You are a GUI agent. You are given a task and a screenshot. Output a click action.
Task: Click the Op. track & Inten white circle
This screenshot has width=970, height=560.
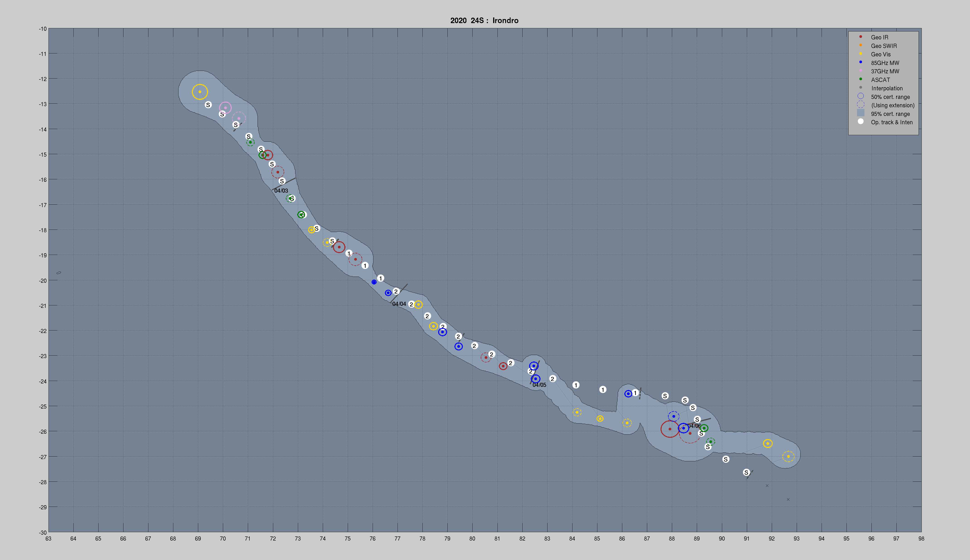click(x=861, y=122)
